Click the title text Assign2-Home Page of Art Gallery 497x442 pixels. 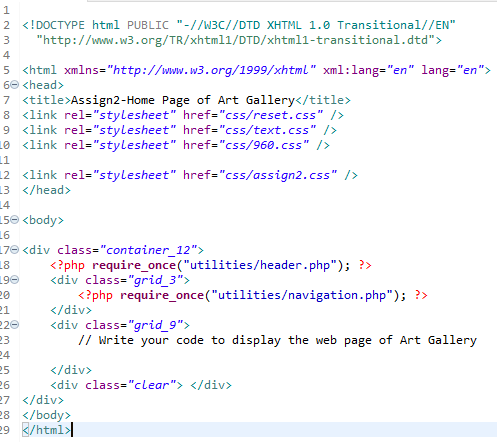(x=183, y=100)
